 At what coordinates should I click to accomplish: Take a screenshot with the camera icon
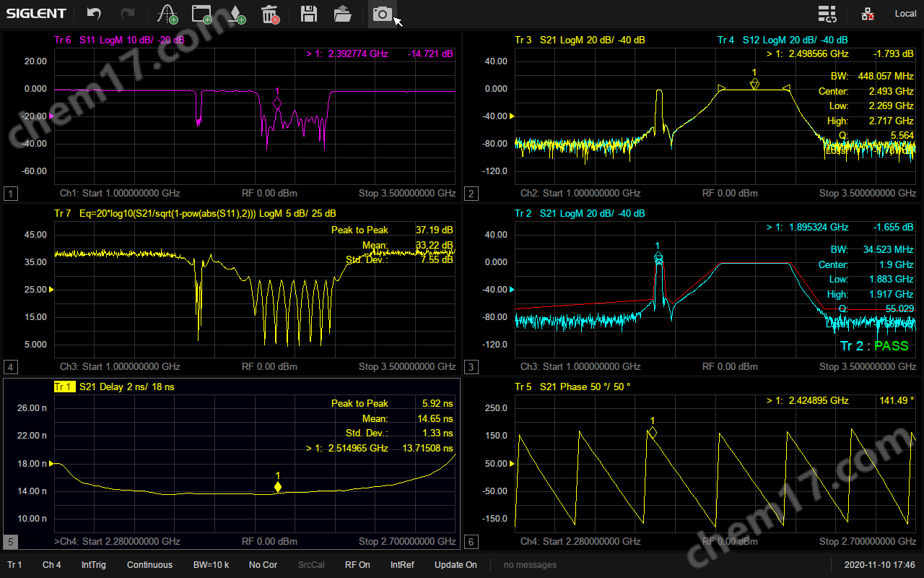[382, 14]
